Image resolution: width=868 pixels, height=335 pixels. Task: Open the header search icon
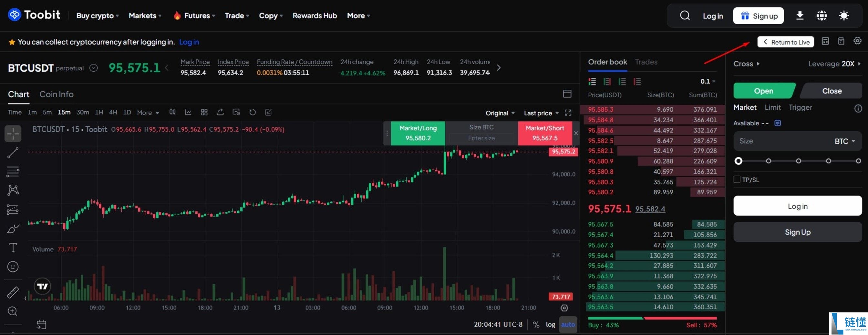685,16
